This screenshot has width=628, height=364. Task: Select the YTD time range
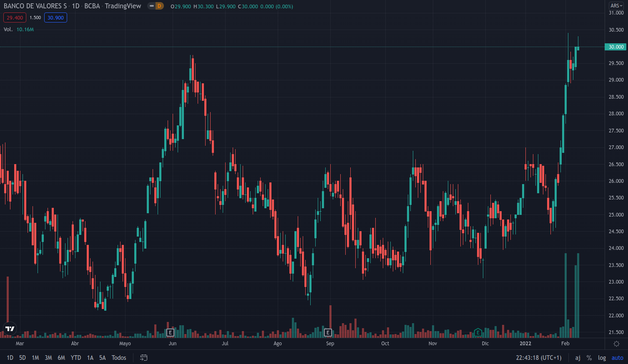(x=76, y=358)
